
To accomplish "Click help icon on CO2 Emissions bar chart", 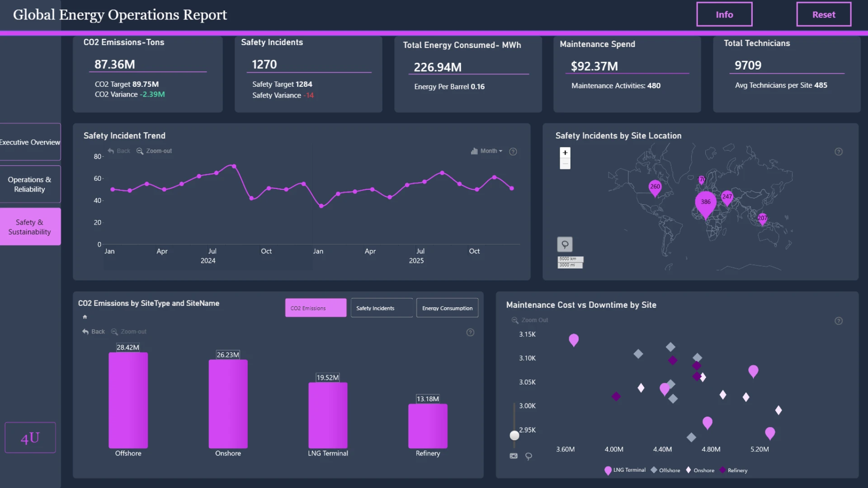I will click(x=470, y=333).
